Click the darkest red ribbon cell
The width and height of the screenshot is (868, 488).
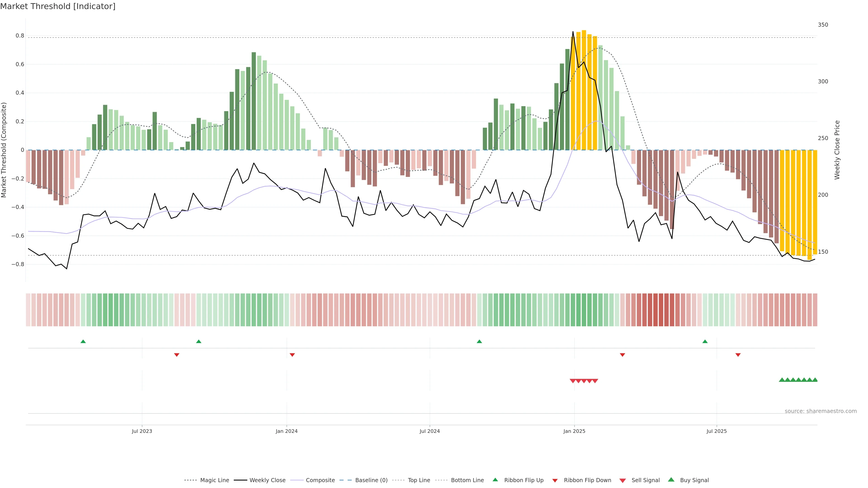[661, 310]
